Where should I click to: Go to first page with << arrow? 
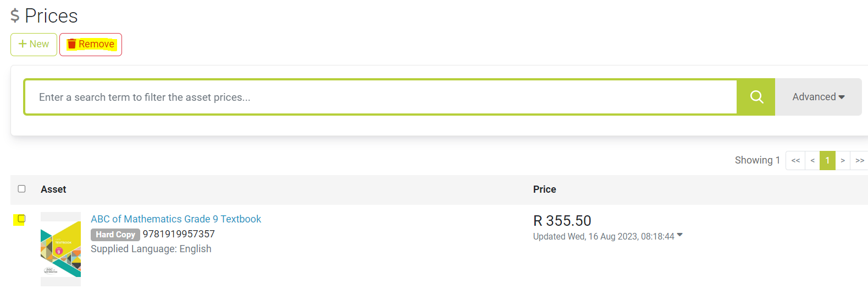pos(795,160)
